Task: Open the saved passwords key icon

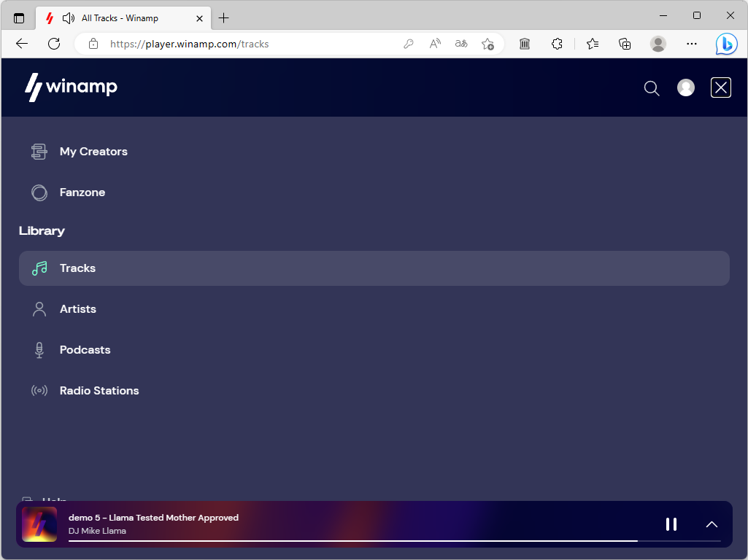Action: [409, 44]
